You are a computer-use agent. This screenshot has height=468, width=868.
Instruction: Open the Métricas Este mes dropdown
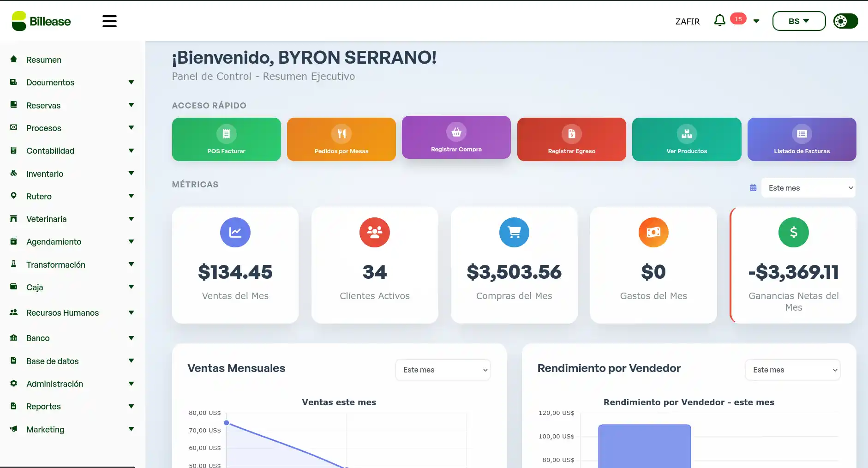[808, 188]
